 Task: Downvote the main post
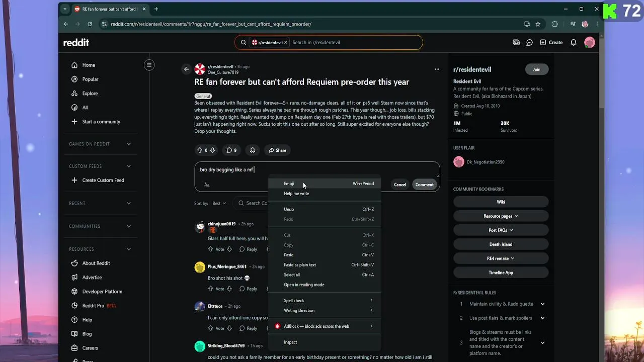coord(212,150)
